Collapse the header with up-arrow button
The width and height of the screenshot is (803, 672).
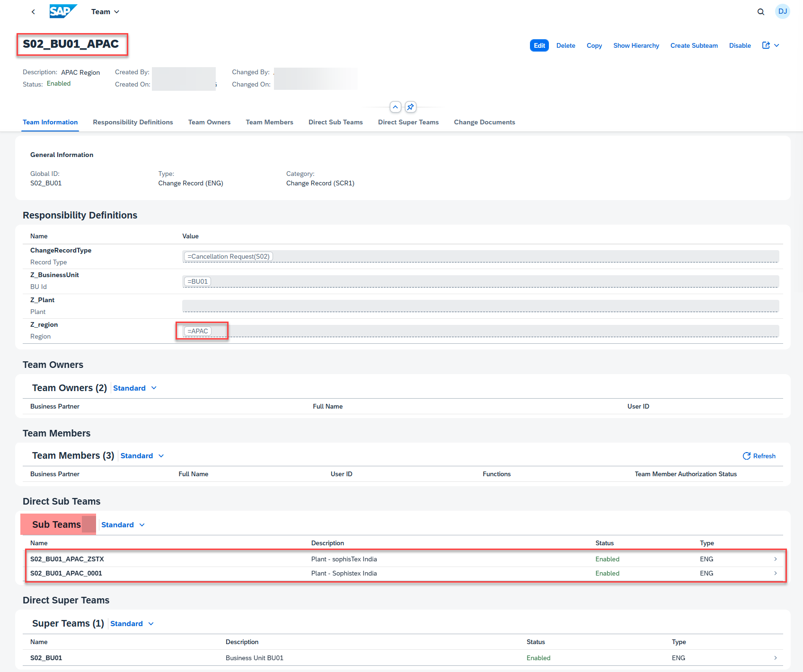(395, 107)
